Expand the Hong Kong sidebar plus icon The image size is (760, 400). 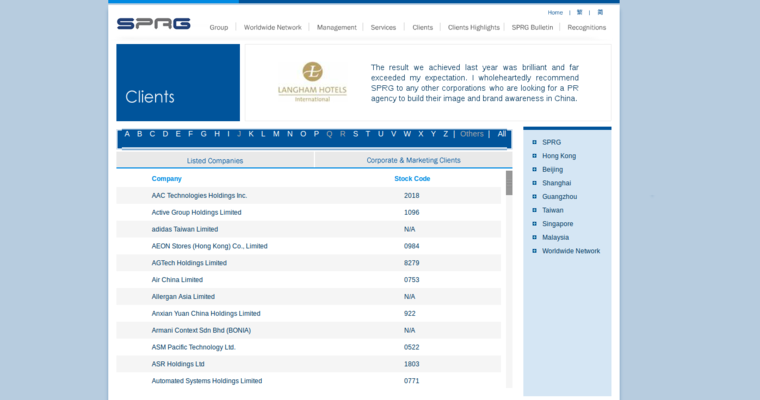click(x=534, y=156)
